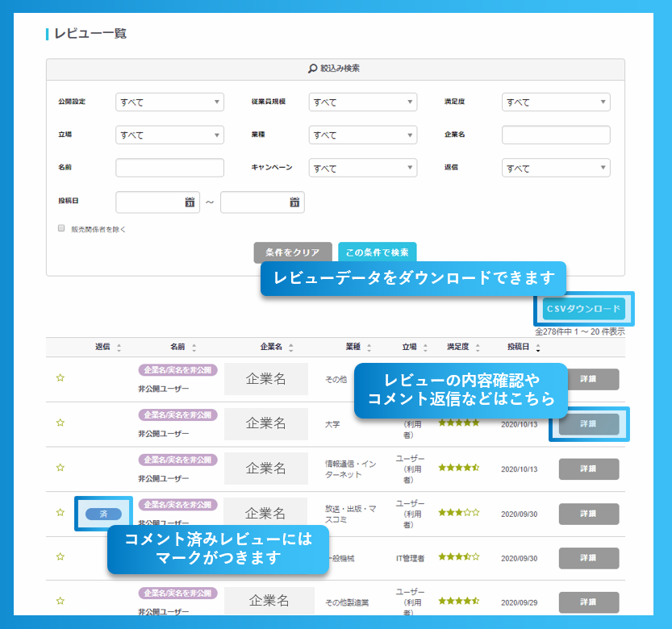
Task: Enable the 販売関係者を除く filter checkbox
Action: tap(61, 228)
